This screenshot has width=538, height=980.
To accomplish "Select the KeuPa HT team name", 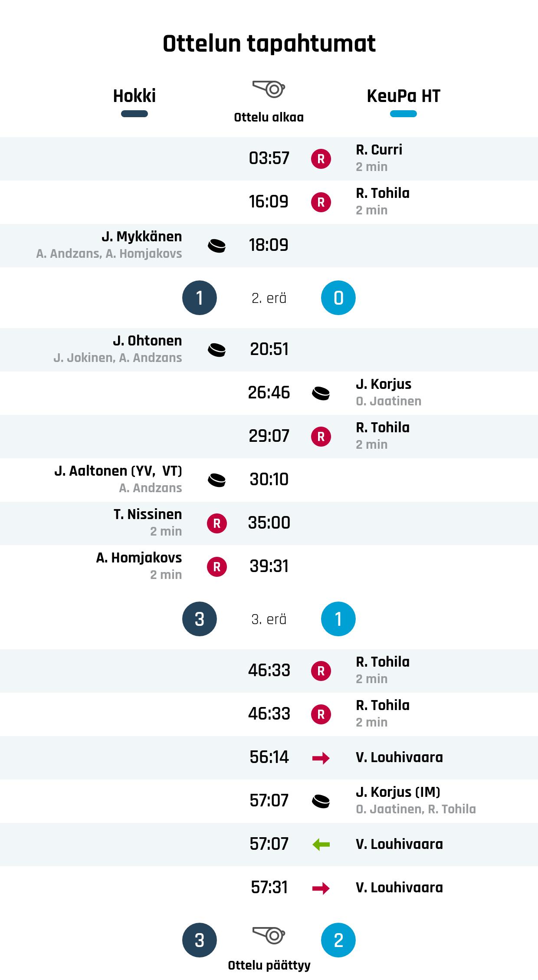I will click(403, 96).
